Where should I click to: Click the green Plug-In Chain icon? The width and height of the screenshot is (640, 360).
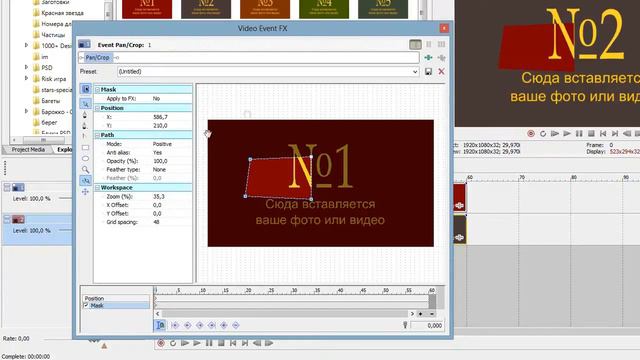pos(428,58)
